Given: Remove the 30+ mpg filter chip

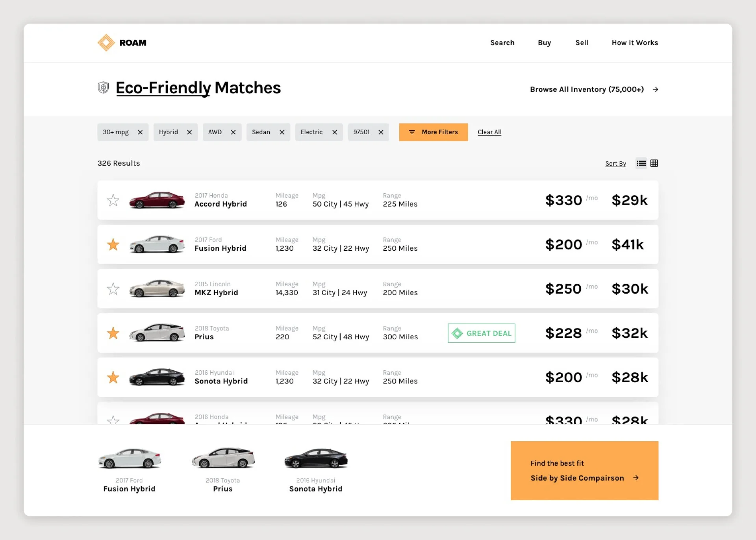Looking at the screenshot, I should 140,132.
